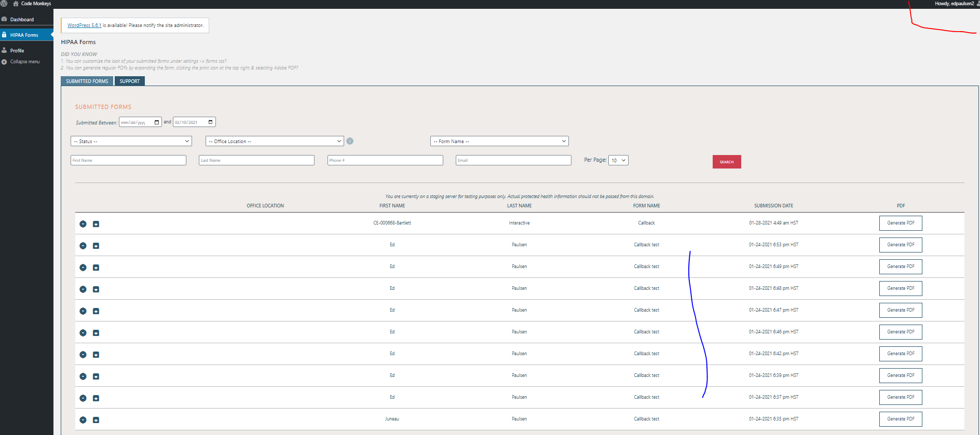Open the Office Location dropdown
This screenshot has height=435, width=980.
(x=275, y=141)
